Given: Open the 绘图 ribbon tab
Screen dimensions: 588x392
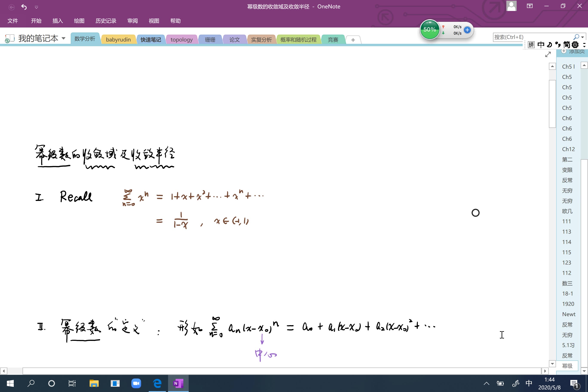Looking at the screenshot, I should point(79,21).
